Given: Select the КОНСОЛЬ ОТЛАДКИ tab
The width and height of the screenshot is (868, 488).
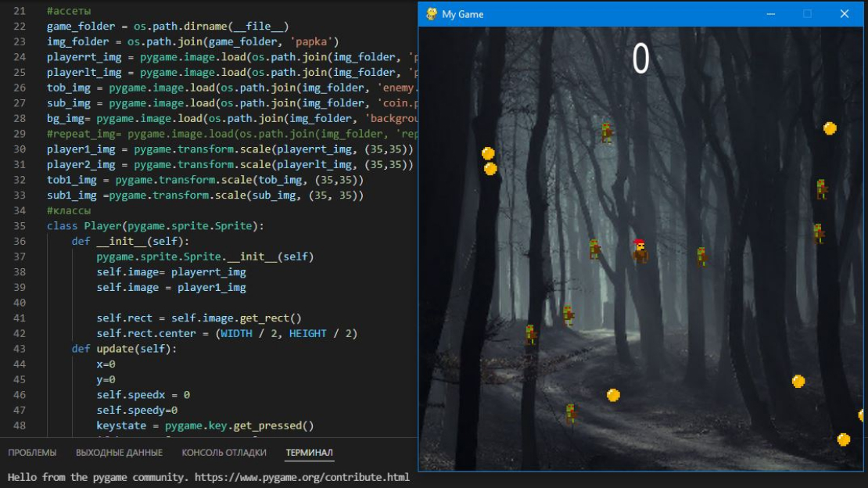Looking at the screenshot, I should click(x=224, y=453).
